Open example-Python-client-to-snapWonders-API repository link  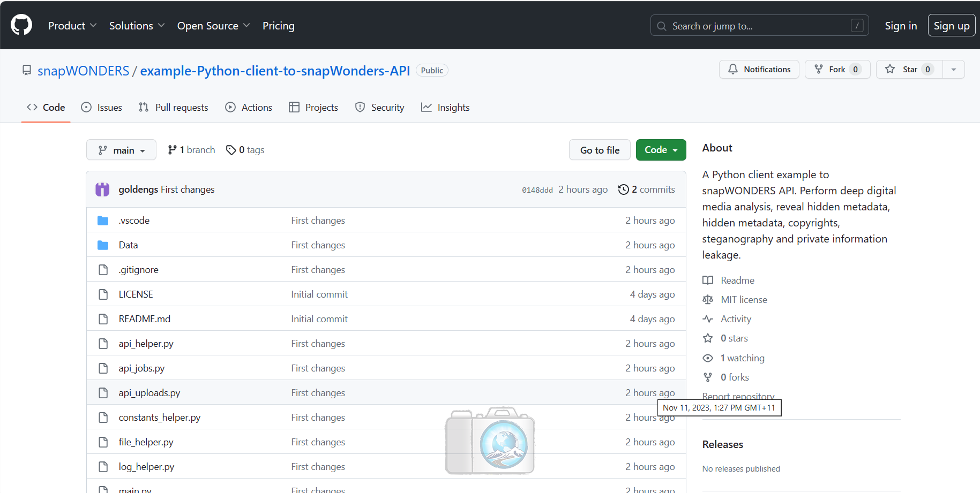point(275,71)
